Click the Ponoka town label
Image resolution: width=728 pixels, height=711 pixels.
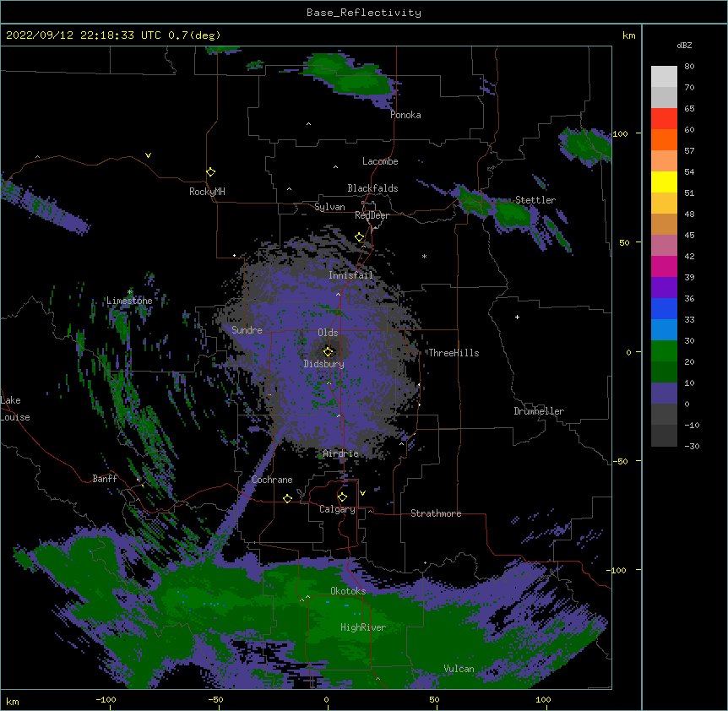(x=405, y=115)
